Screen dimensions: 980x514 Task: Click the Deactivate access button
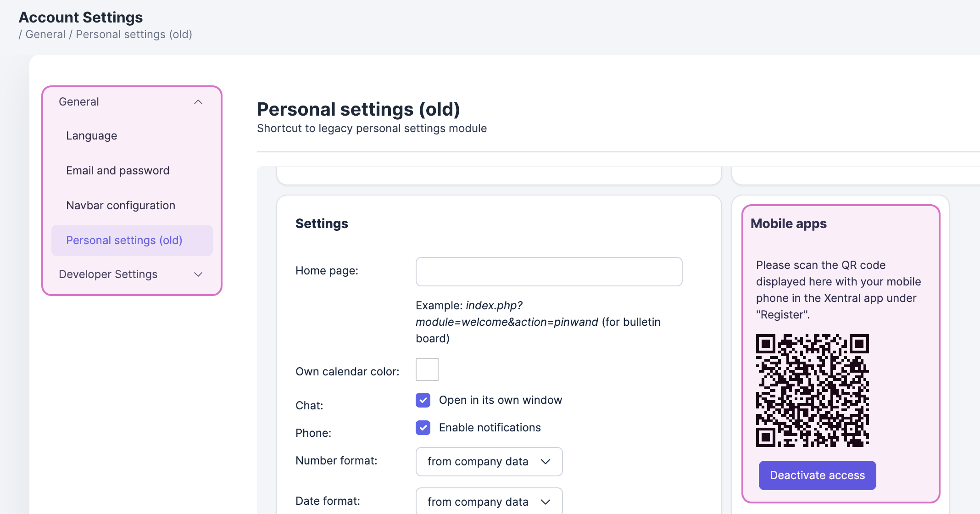817,475
